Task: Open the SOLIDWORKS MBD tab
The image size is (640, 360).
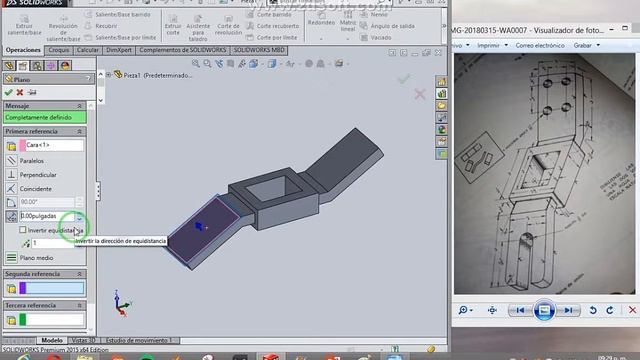Action: tap(259, 50)
